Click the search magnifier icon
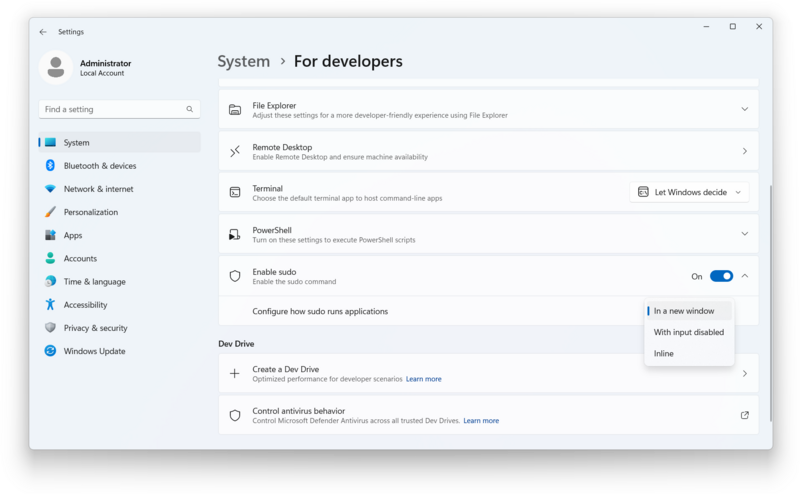Image resolution: width=800 pixels, height=494 pixels. tap(190, 109)
